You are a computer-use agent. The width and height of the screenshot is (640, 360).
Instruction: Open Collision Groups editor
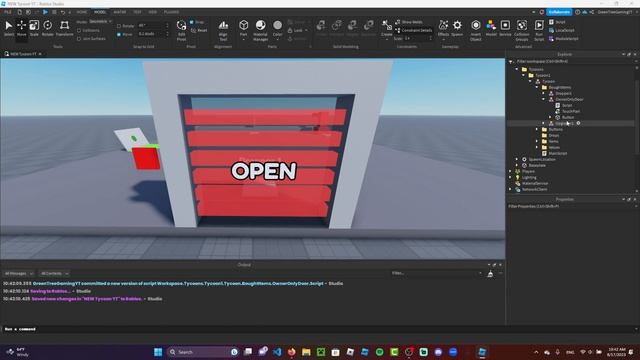click(x=522, y=30)
